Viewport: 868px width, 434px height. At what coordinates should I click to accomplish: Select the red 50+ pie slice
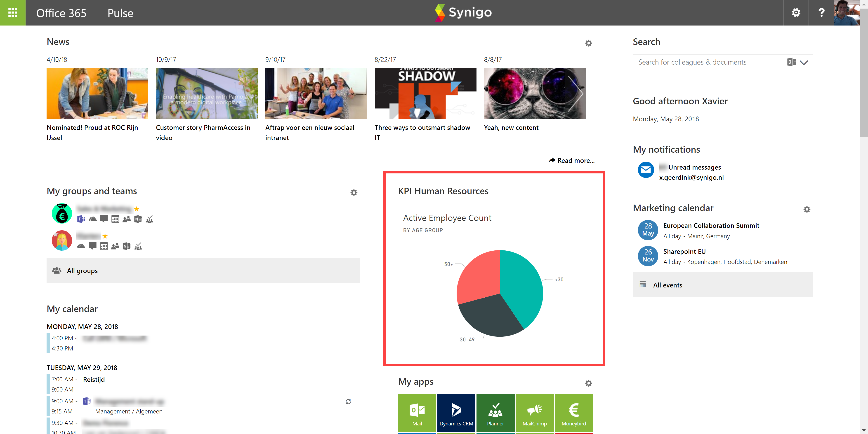pyautogui.click(x=480, y=278)
